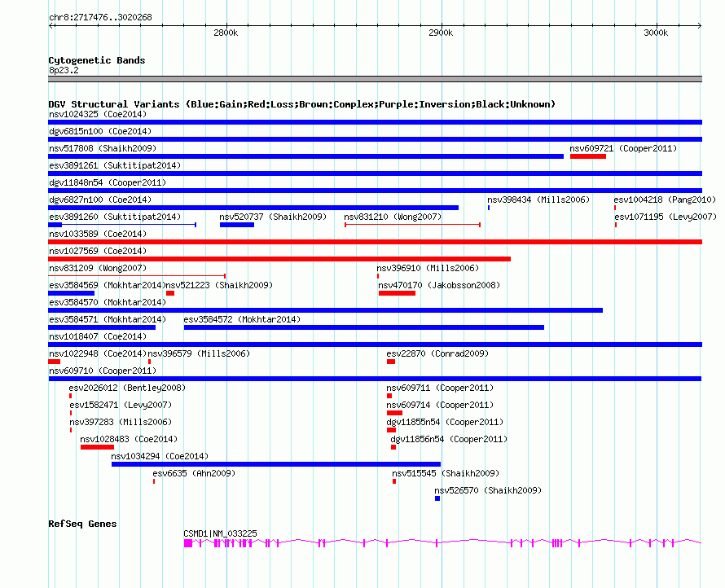Select the nsv521223 (Shaikh2009) label

(x=219, y=285)
